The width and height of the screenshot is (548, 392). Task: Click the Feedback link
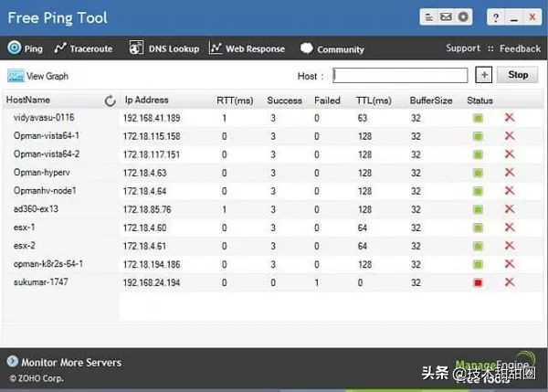520,48
